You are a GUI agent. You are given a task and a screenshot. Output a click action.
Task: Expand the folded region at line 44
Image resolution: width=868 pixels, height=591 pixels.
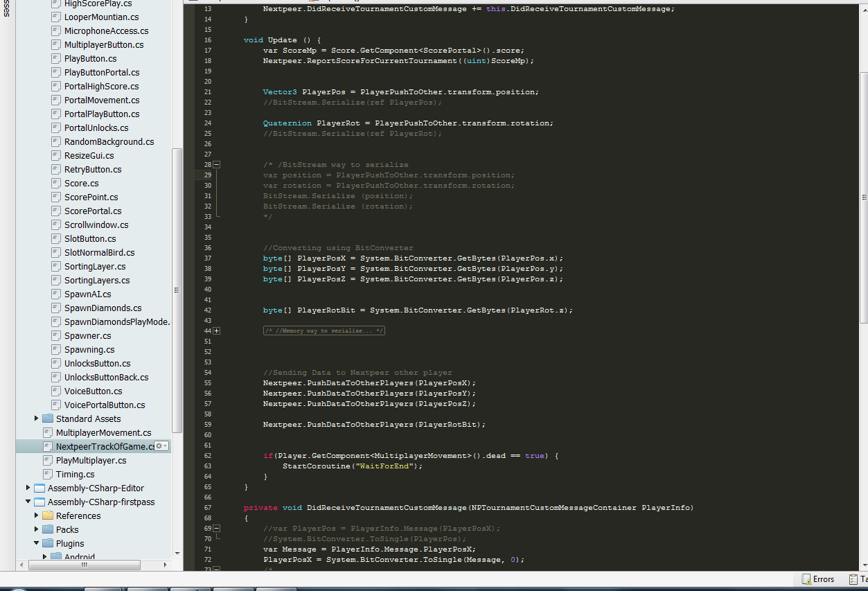coord(217,331)
